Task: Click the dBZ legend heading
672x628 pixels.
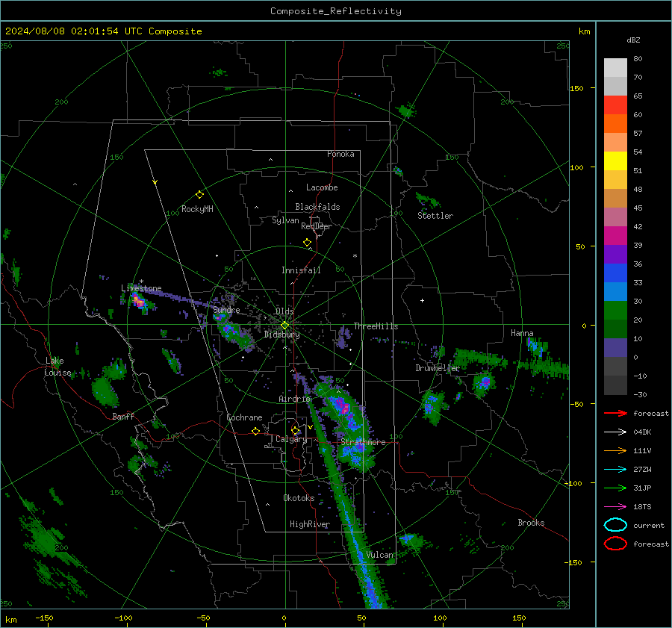Action: (x=633, y=40)
